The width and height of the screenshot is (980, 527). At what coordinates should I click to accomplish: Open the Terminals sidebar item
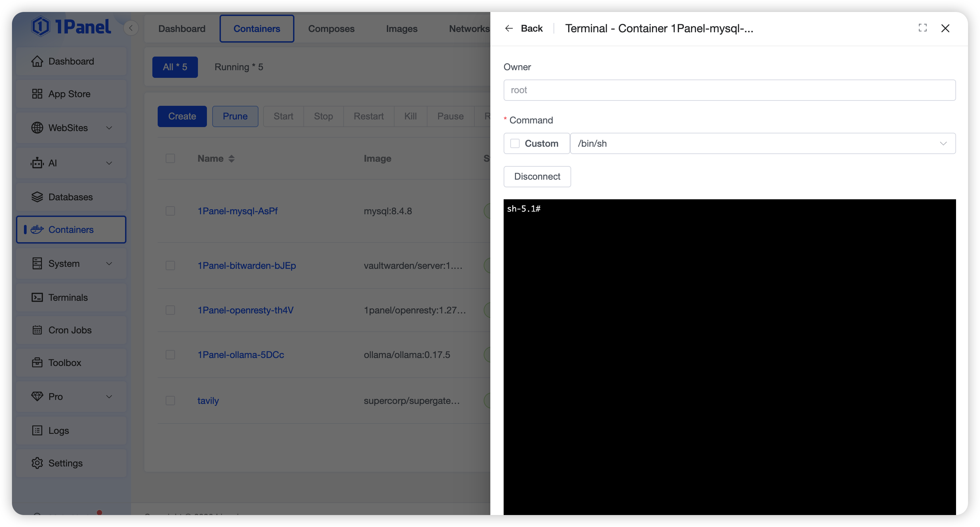point(68,297)
